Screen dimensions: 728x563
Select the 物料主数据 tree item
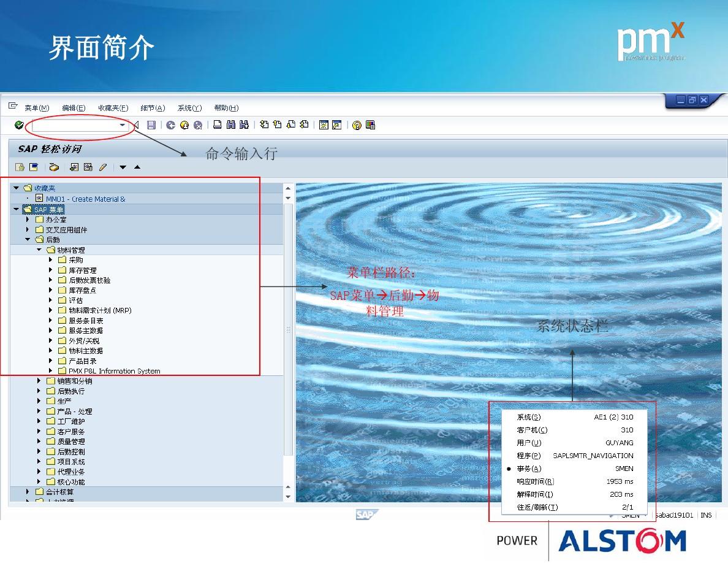coord(86,351)
